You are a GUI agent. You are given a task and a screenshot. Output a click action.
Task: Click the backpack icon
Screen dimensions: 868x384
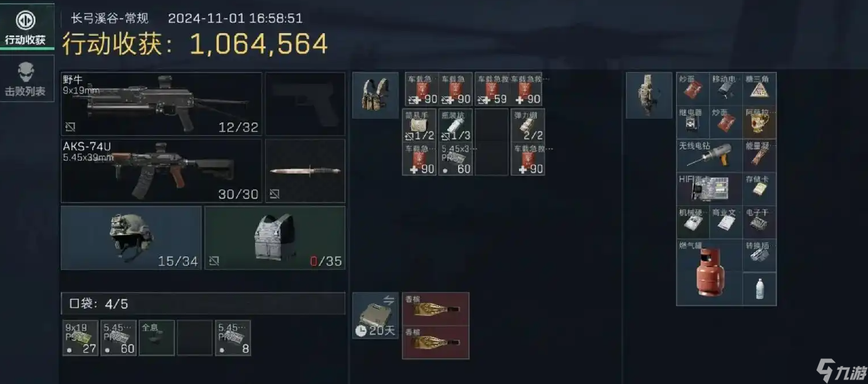tap(649, 95)
